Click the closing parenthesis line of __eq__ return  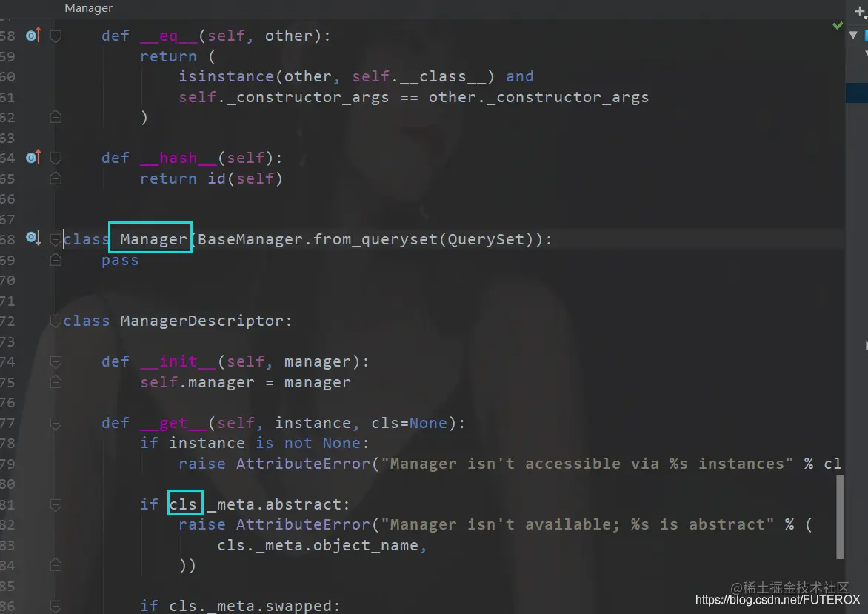click(x=144, y=117)
